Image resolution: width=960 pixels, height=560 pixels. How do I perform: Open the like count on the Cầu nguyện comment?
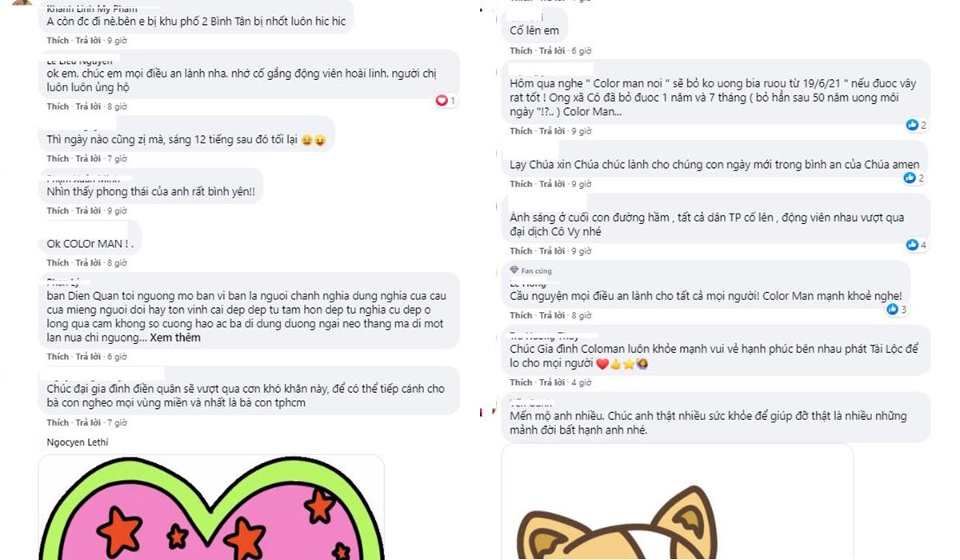[x=896, y=309]
